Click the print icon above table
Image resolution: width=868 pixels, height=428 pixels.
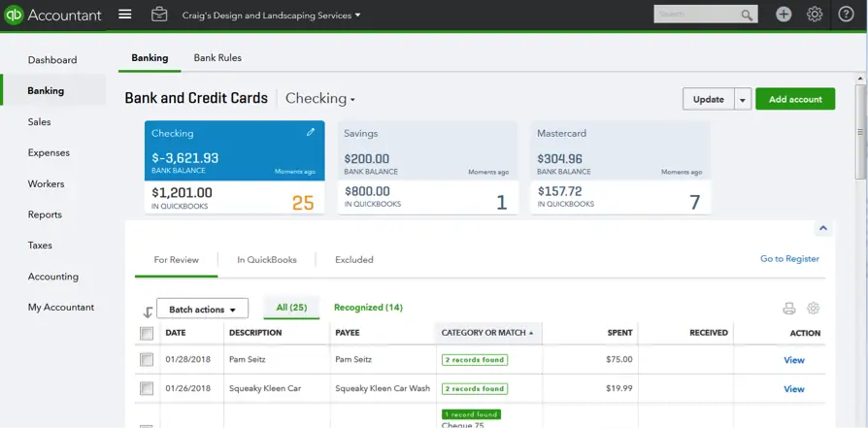pos(788,309)
